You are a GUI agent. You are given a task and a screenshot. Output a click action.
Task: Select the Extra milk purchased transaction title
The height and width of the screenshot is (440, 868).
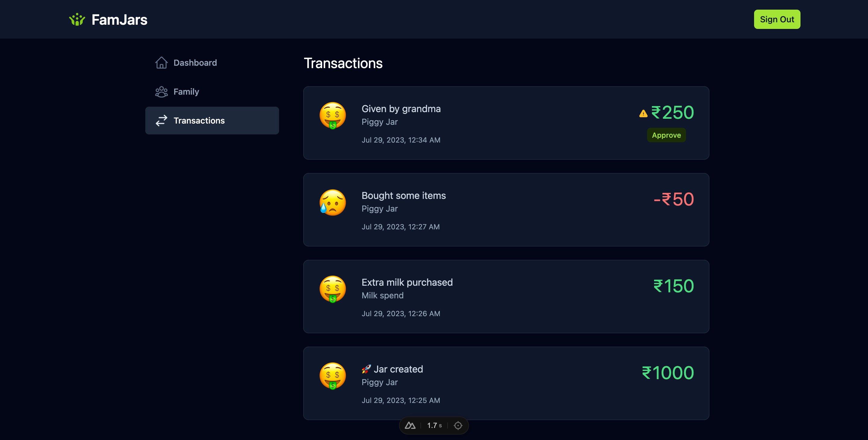(407, 282)
